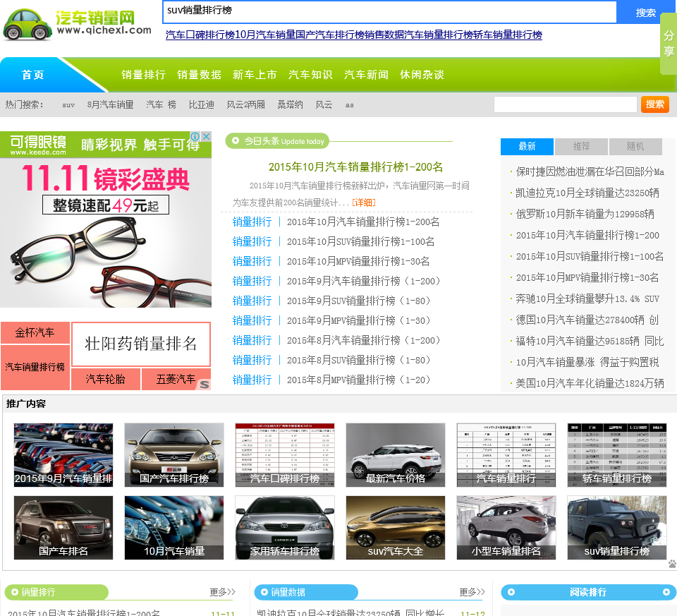Click hot search term 8月汽车销量
Screen dimensions: 677x616
tap(110, 104)
